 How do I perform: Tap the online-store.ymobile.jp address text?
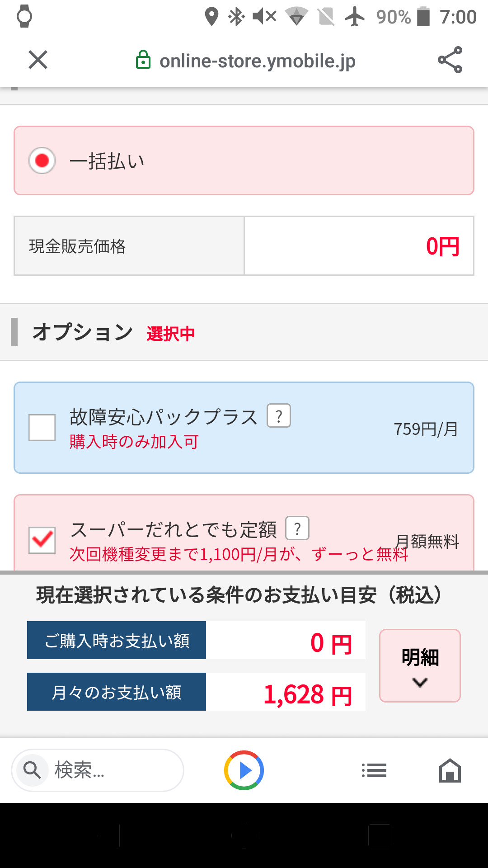(258, 61)
